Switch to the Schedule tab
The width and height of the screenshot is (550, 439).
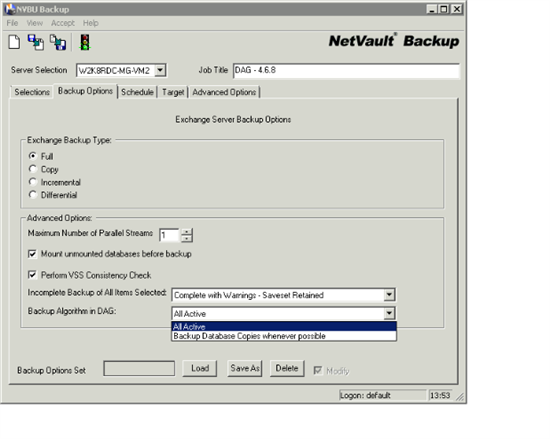[137, 92]
